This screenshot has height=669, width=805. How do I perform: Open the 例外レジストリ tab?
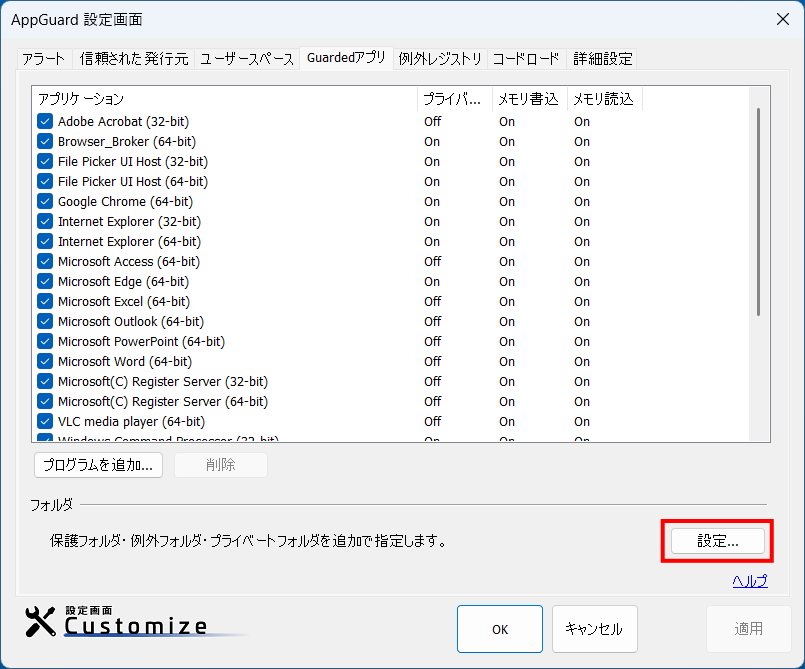pyautogui.click(x=440, y=59)
